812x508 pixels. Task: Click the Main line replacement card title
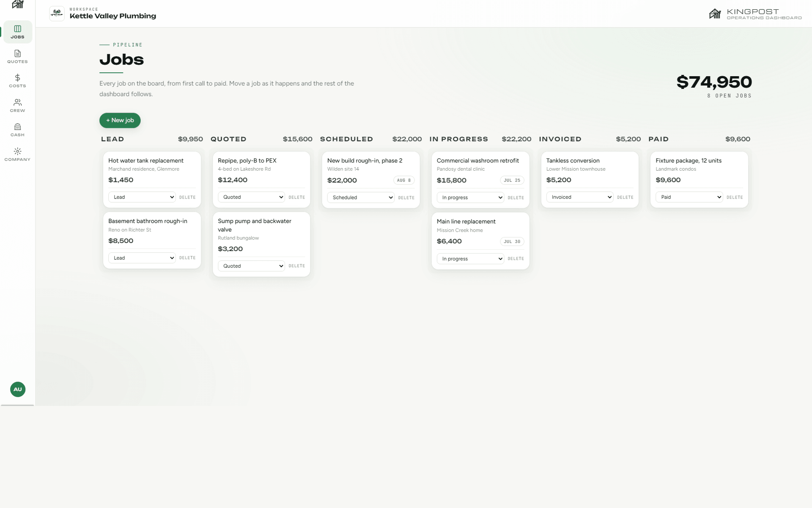pos(466,221)
